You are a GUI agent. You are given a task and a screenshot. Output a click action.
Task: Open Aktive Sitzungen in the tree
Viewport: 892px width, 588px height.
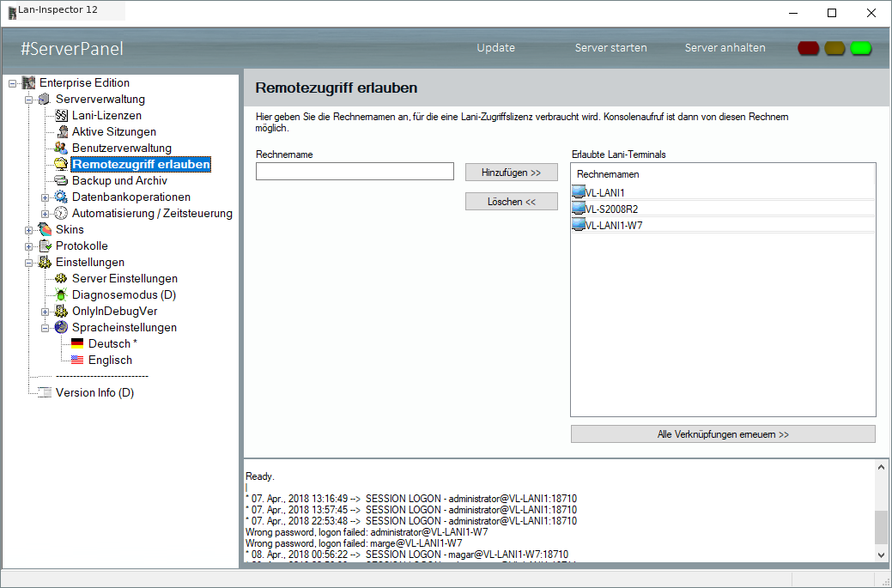[x=114, y=132]
